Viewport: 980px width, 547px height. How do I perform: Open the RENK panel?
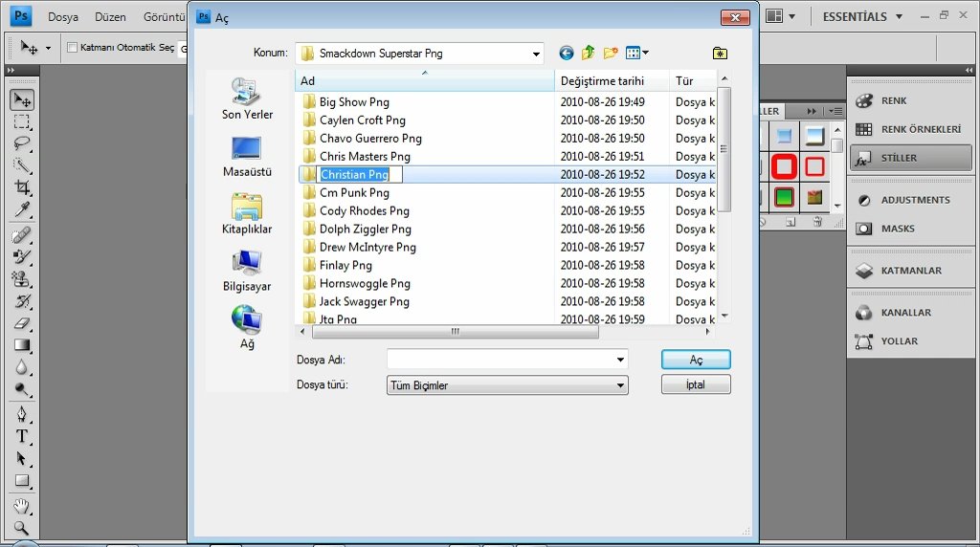[x=910, y=100]
